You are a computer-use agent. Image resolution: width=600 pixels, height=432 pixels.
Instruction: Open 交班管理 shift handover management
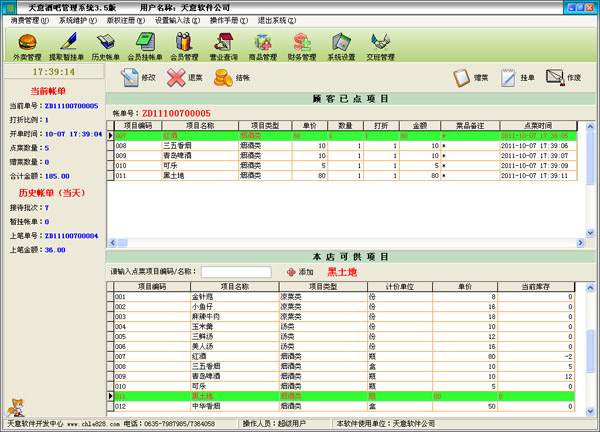pyautogui.click(x=379, y=45)
